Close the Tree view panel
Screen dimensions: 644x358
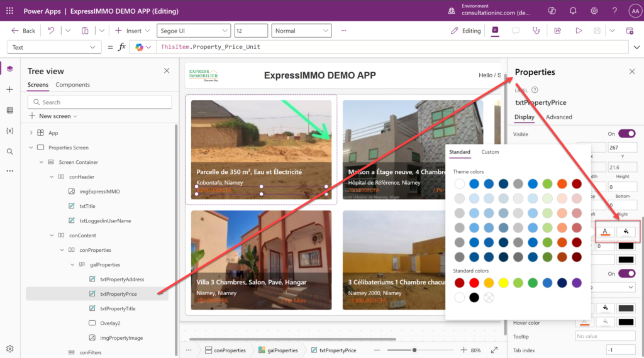[x=166, y=70]
